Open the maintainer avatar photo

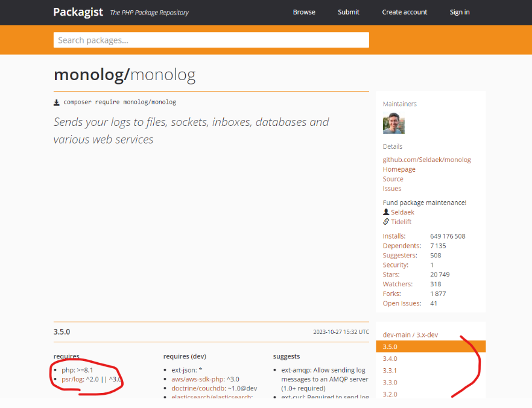pyautogui.click(x=393, y=123)
